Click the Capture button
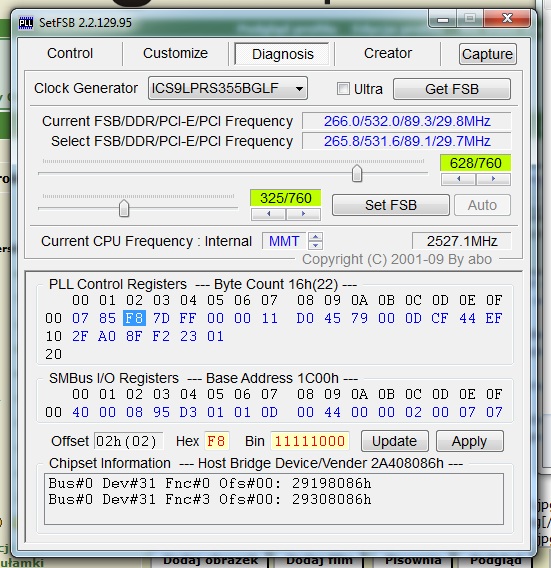Image resolution: width=551 pixels, height=568 pixels. [x=488, y=54]
